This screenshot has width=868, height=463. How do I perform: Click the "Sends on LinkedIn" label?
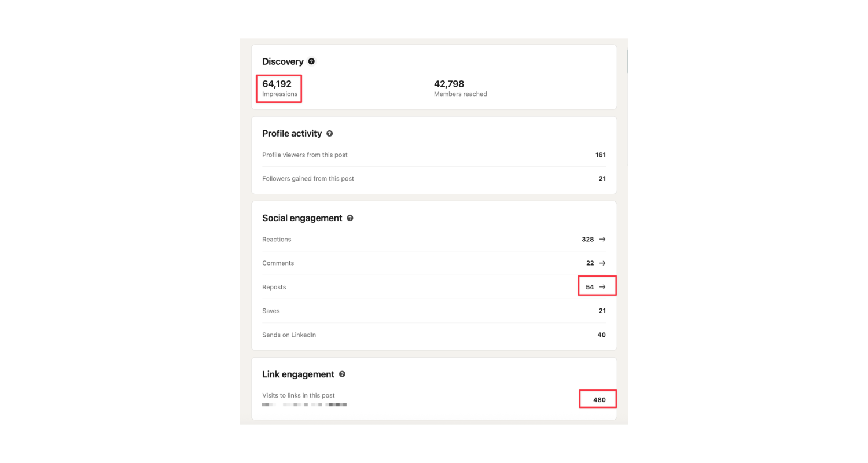pos(289,335)
